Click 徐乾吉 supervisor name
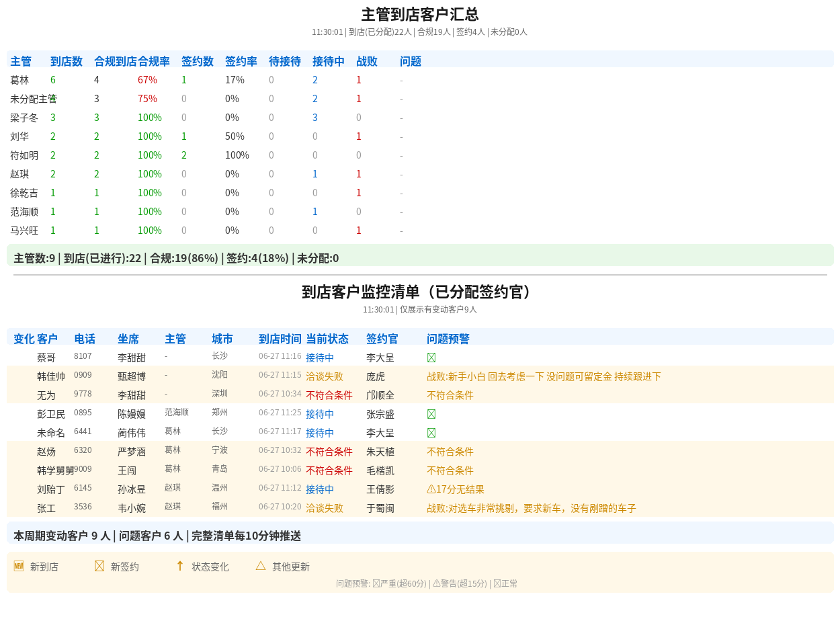840x621 pixels. 24,193
